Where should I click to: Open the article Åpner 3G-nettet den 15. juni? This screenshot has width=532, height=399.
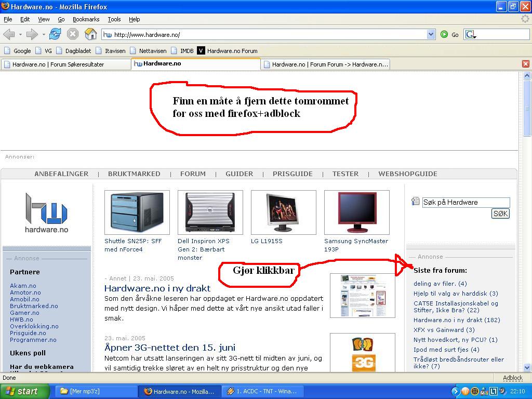170,348
